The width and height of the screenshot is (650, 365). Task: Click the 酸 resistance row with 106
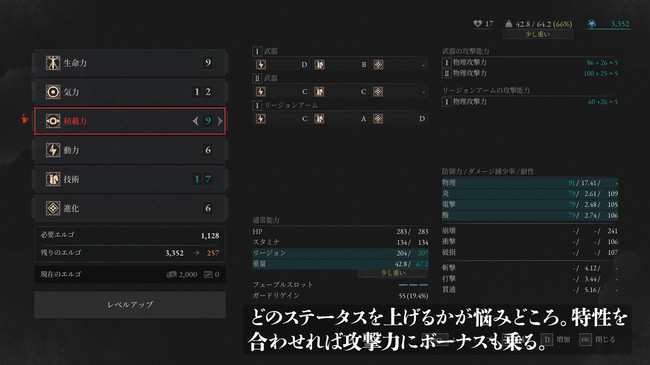click(x=530, y=215)
